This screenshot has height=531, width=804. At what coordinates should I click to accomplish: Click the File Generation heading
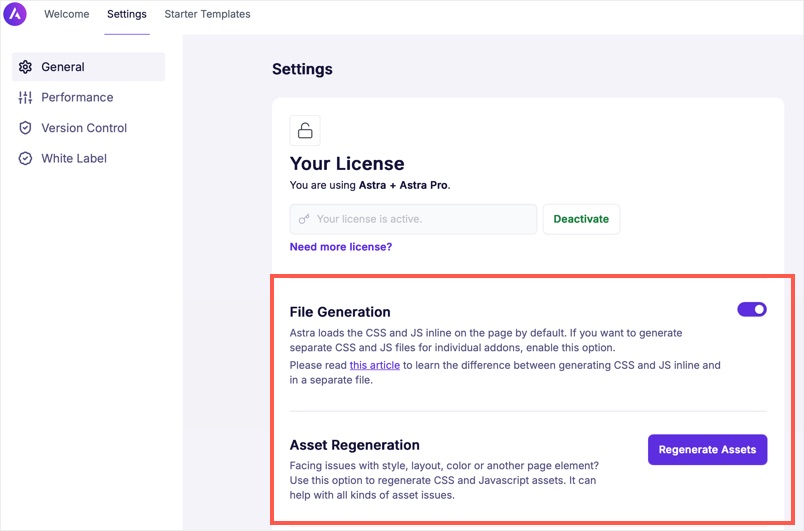tap(340, 312)
